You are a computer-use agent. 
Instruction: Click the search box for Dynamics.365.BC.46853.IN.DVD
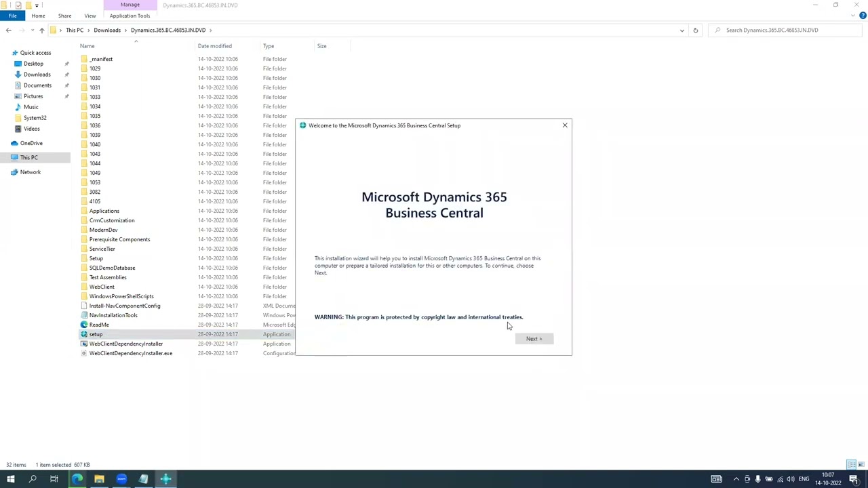coord(786,30)
